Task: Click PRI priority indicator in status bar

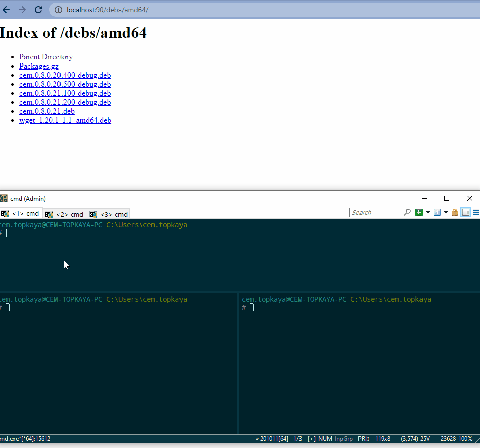Action: pyautogui.click(x=364, y=439)
